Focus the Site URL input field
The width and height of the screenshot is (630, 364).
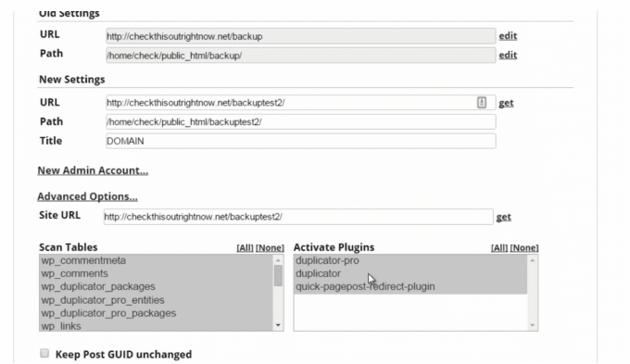pyautogui.click(x=298, y=217)
